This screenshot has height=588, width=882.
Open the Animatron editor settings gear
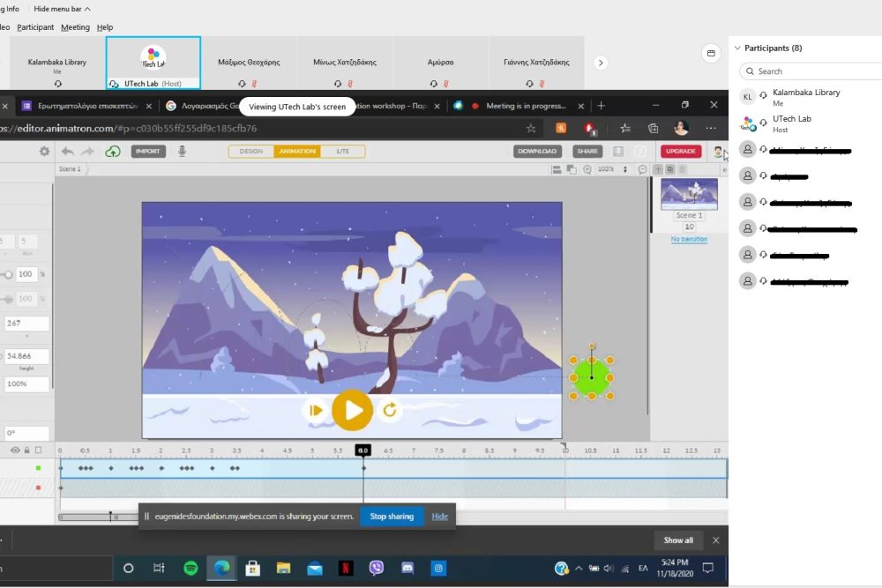[42, 150]
